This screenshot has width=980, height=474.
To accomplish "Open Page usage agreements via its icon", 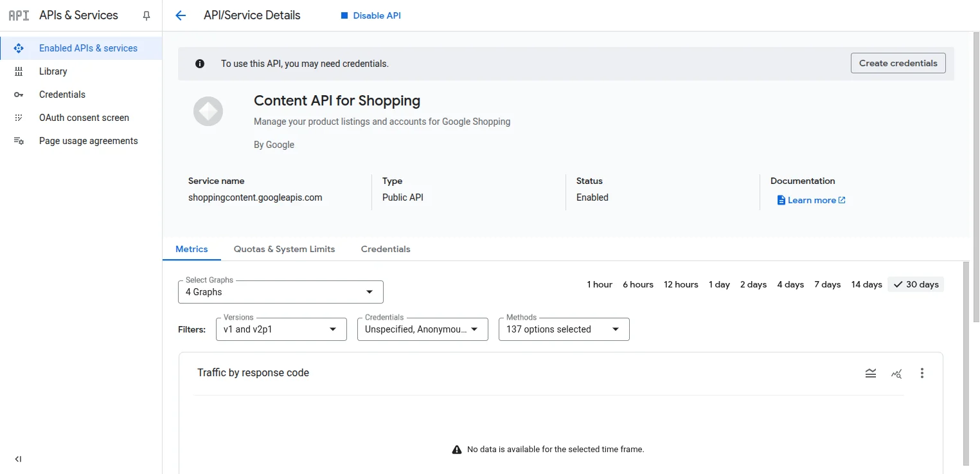I will 19,140.
